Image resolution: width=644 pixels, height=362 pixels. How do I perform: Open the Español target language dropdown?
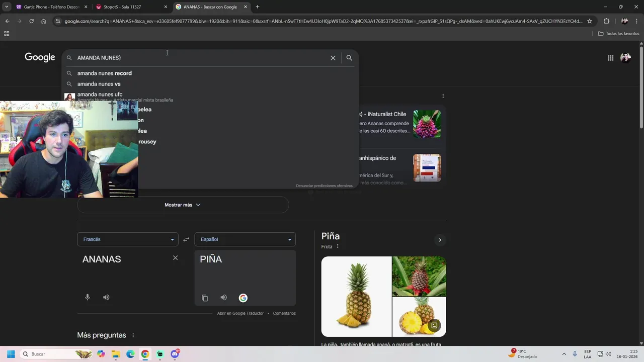point(245,239)
